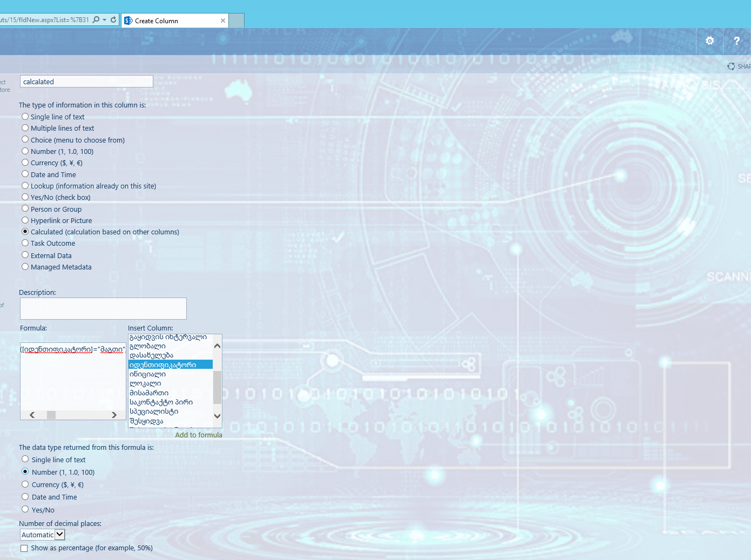Screen dimensions: 751x560
Task: Select Number (1, 1.0, 100) column type
Action: pyautogui.click(x=25, y=151)
